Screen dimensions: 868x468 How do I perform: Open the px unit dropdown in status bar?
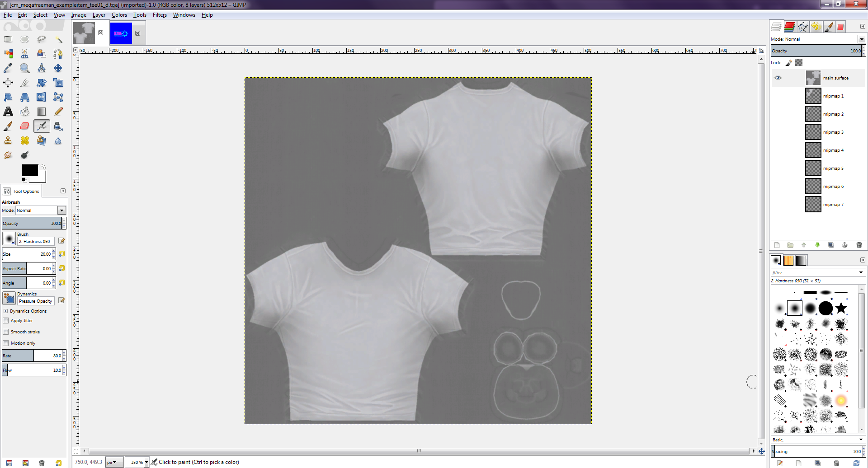(x=114, y=462)
